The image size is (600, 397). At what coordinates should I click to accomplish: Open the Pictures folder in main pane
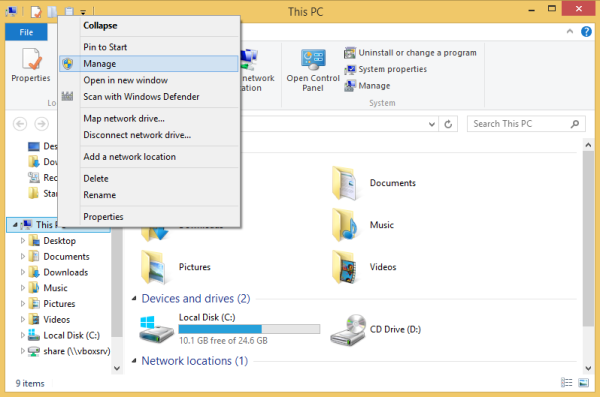(176, 267)
